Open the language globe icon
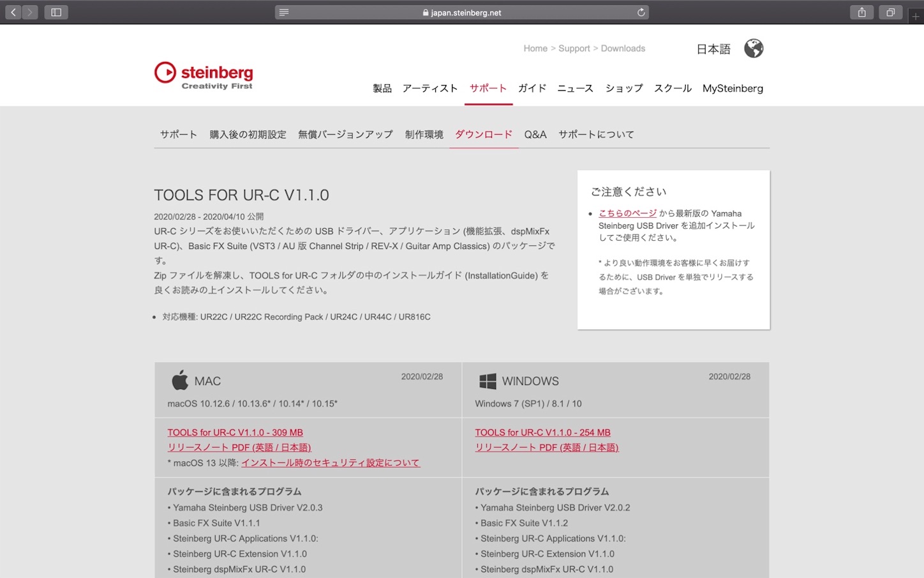 coord(754,48)
